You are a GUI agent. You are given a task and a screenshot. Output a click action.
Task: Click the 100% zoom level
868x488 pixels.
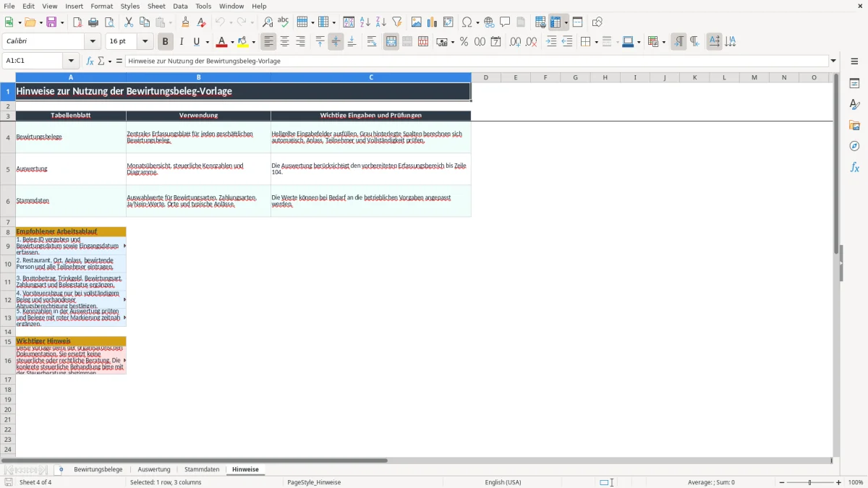(x=856, y=482)
